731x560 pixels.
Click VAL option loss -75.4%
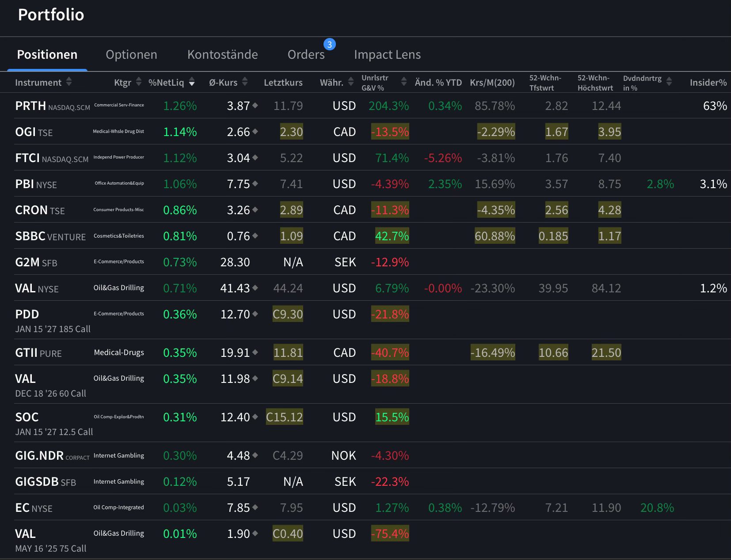pyautogui.click(x=390, y=534)
